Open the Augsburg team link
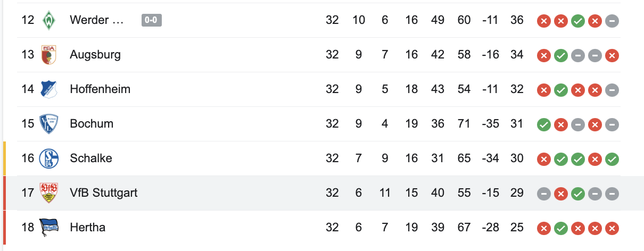 pos(95,55)
